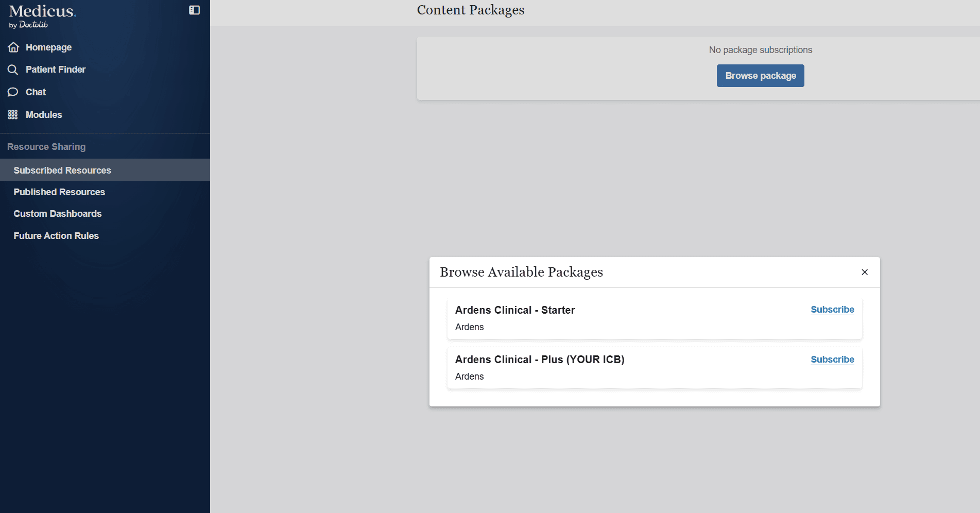Click the No package subscriptions text
This screenshot has width=980, height=513.
pyautogui.click(x=760, y=50)
